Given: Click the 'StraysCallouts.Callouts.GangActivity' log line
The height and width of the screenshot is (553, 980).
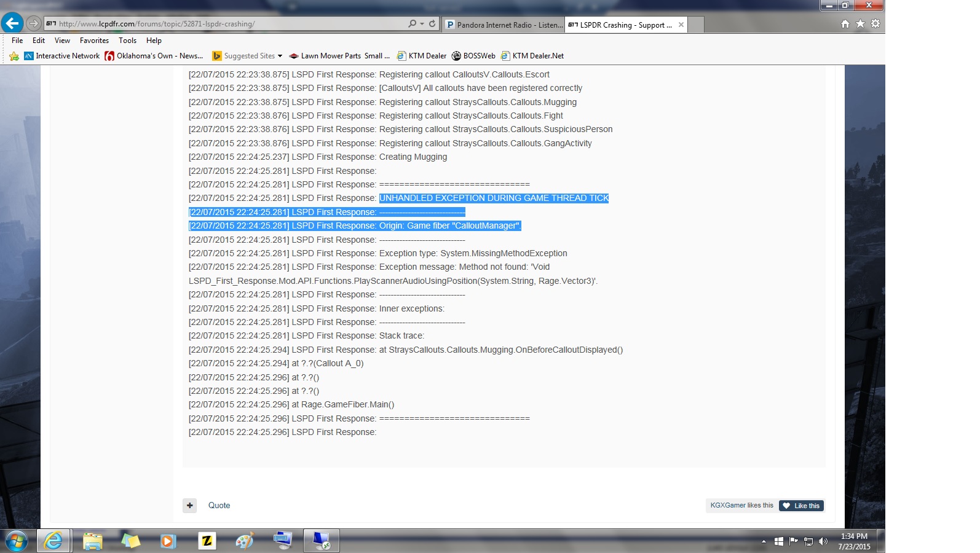Looking at the screenshot, I should tap(390, 143).
